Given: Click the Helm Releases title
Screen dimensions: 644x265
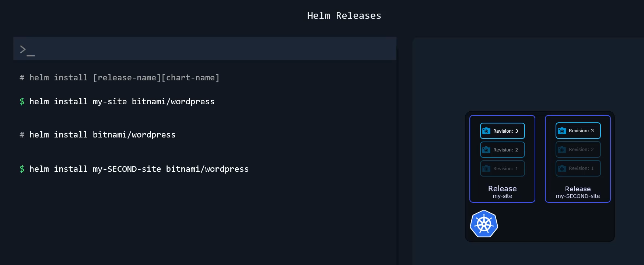Looking at the screenshot, I should tap(344, 15).
